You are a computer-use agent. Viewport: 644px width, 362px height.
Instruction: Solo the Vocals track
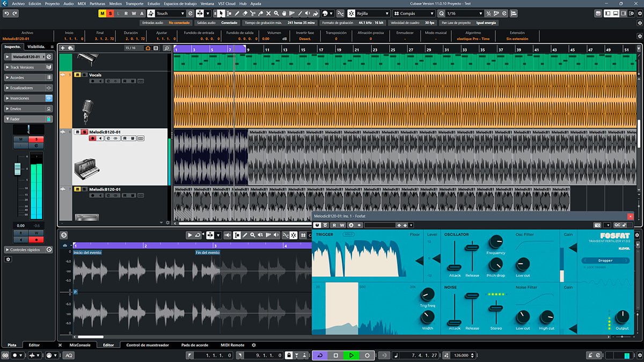(84, 75)
